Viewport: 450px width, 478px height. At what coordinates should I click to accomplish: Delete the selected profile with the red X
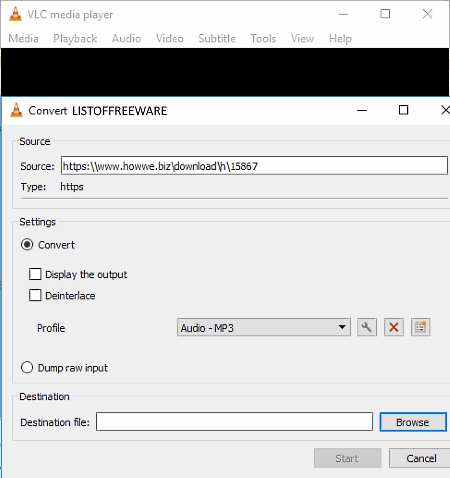[x=394, y=327]
